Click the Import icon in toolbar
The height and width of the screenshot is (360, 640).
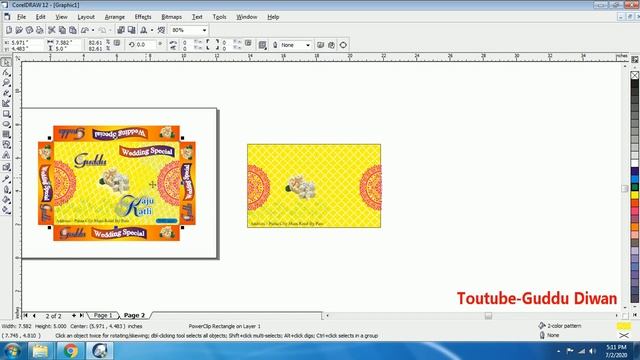pos(121,30)
